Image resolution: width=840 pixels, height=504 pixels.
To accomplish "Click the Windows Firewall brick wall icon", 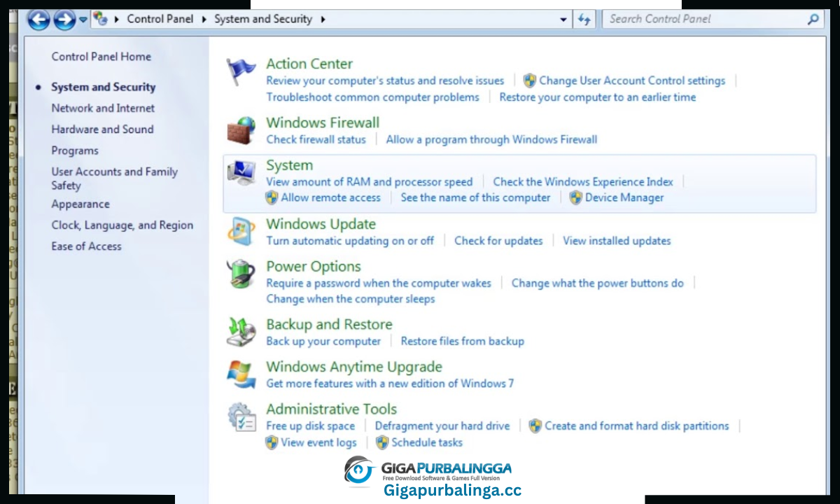I will pos(241,131).
